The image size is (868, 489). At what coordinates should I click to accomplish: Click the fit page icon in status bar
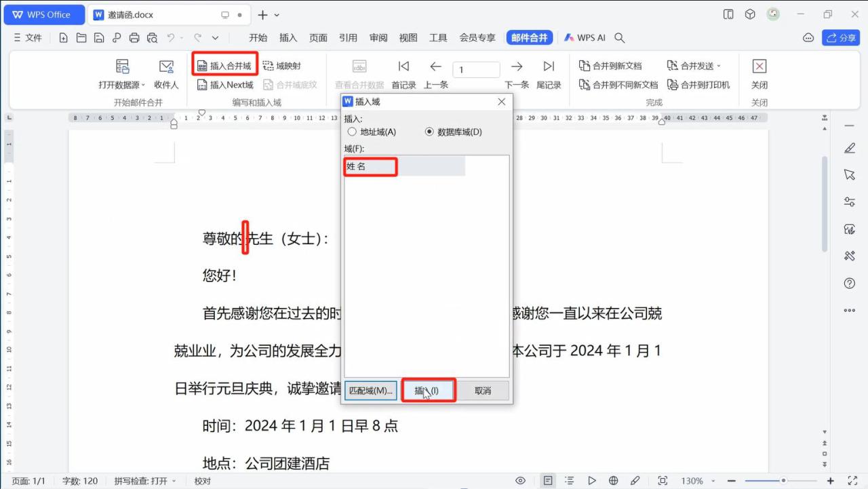(x=663, y=481)
